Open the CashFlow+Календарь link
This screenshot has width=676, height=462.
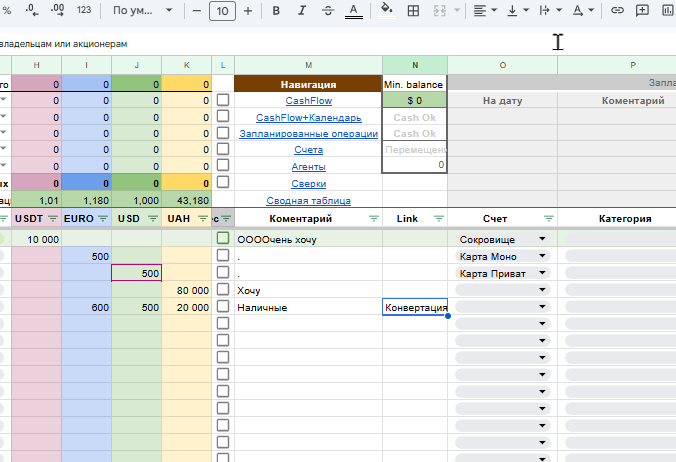coord(309,118)
